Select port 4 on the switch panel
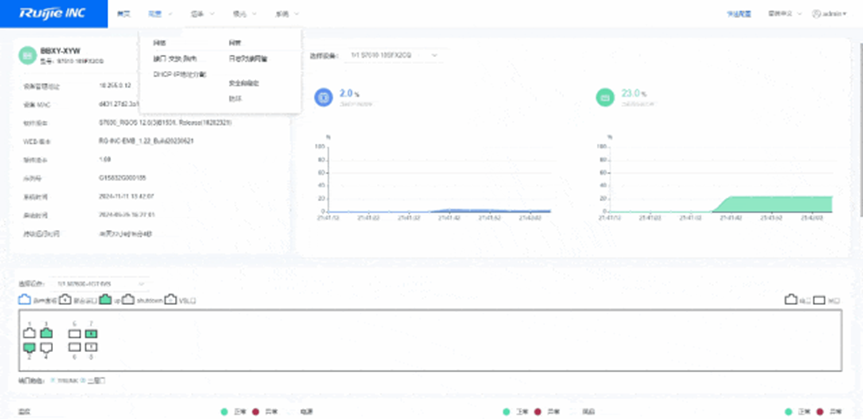 point(46,347)
